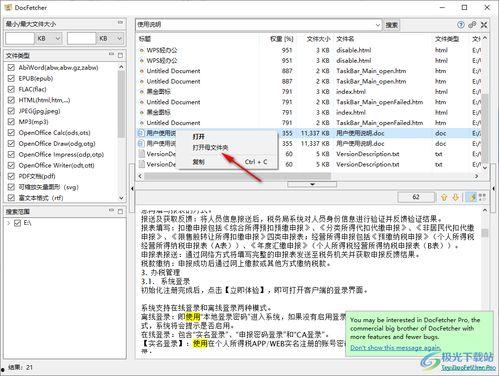The width and height of the screenshot is (499, 376).
Task: Jump to next occurrence with down arrow
Action: (x=455, y=197)
